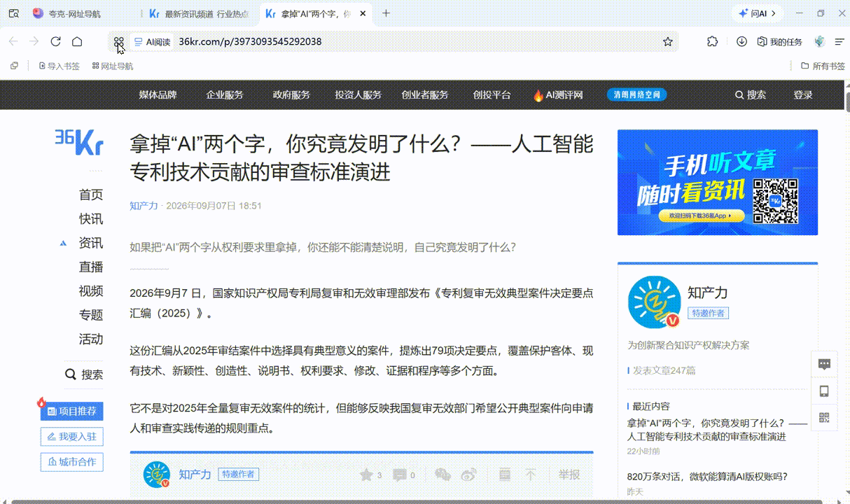Screen dimensions: 850x504
Task: Open the 问AI assistant button
Action: [758, 13]
